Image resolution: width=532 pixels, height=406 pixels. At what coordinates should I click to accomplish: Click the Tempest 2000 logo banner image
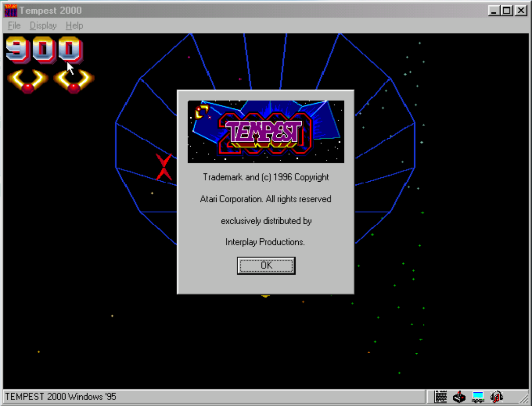click(x=266, y=131)
